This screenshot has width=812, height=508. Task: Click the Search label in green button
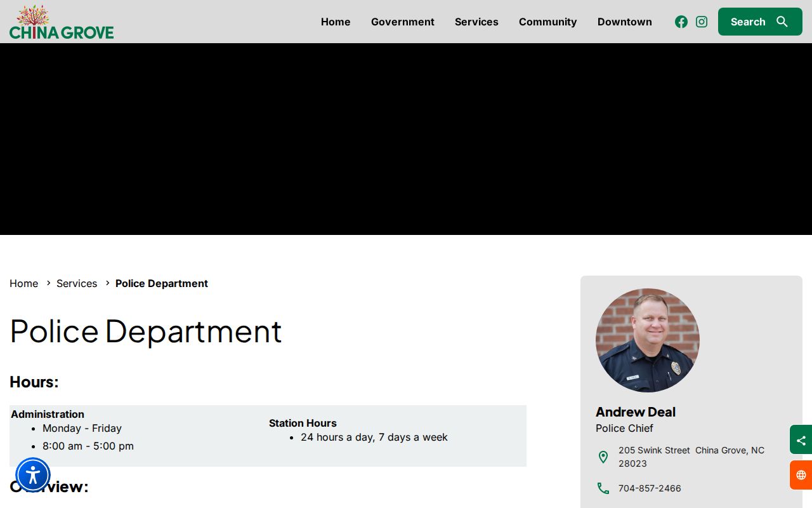click(x=748, y=22)
